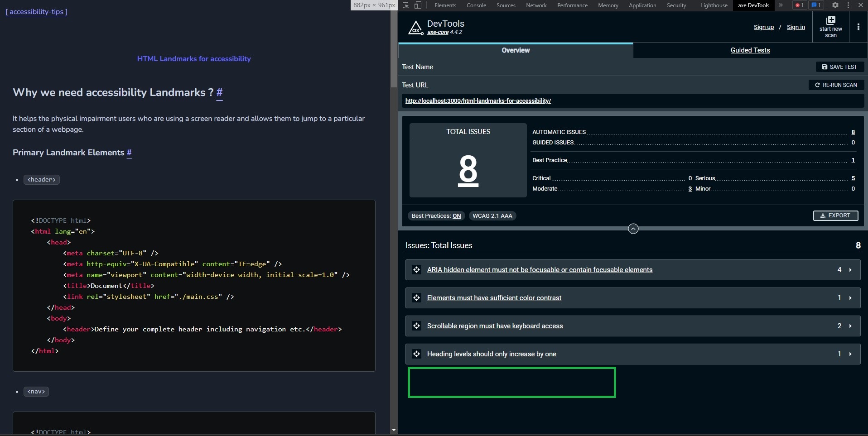Click the axe DevTools logo

[x=415, y=28]
